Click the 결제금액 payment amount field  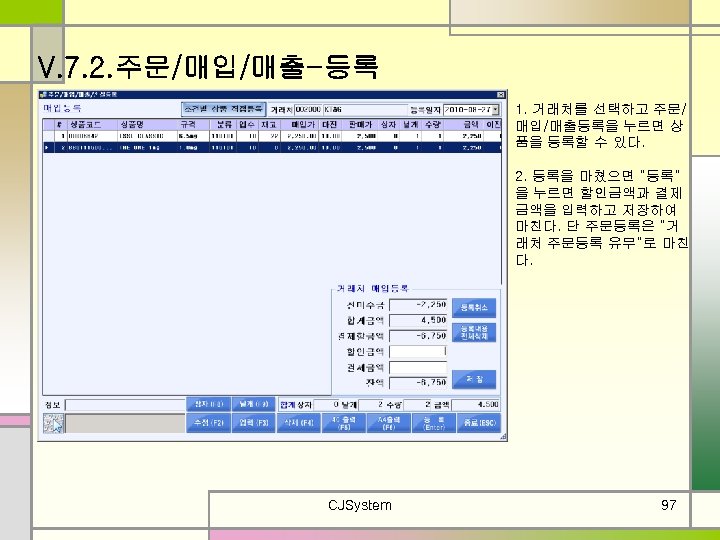pyautogui.click(x=418, y=367)
